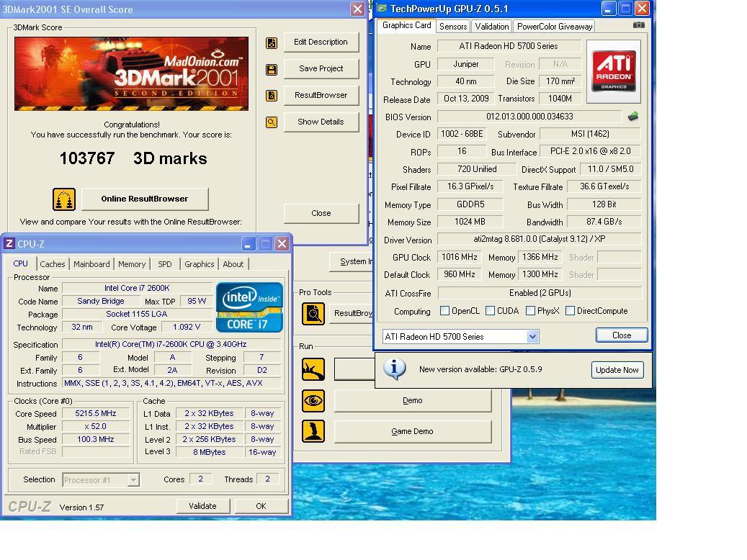Click the Game Demo joystick icon

[313, 431]
